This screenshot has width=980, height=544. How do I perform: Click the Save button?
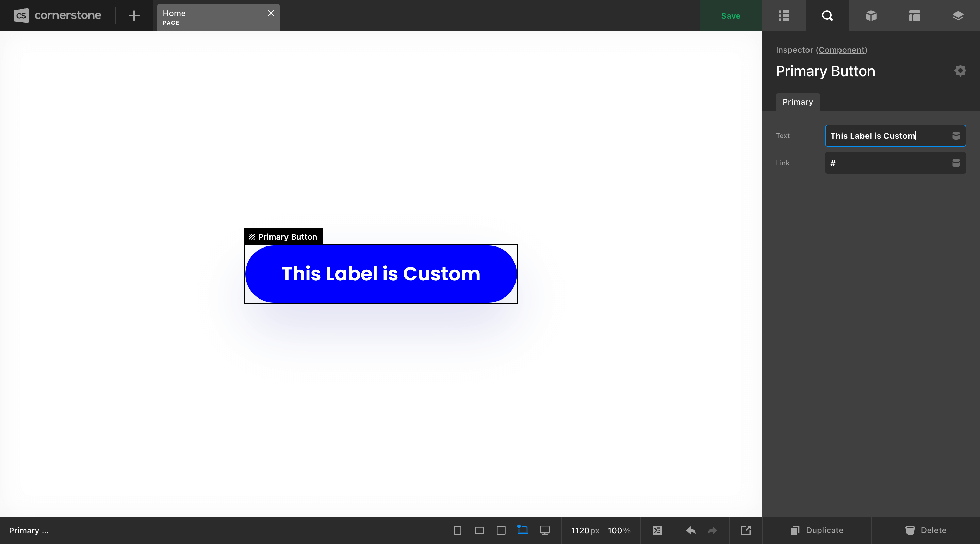tap(731, 16)
